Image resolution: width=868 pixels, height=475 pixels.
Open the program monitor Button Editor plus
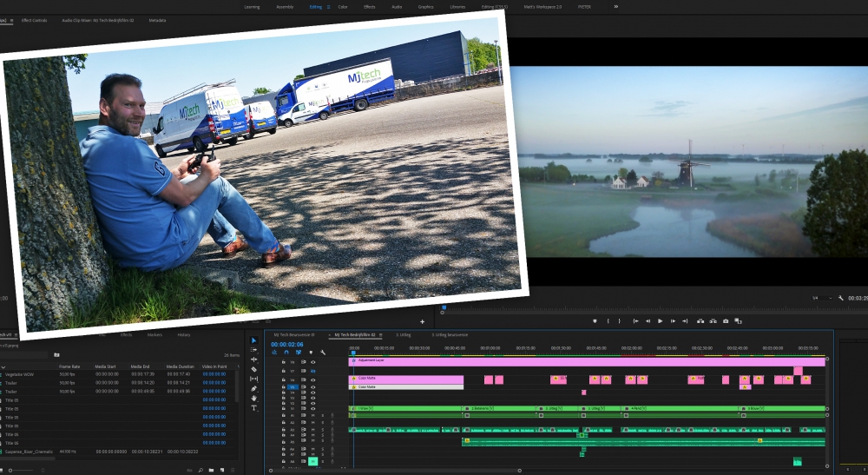click(x=423, y=321)
